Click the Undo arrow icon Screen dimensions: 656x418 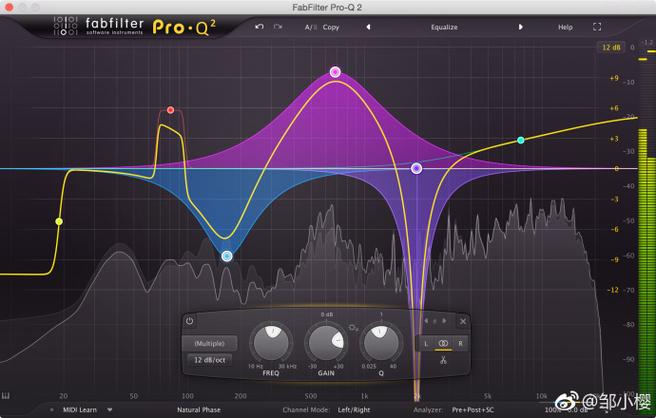pyautogui.click(x=259, y=27)
